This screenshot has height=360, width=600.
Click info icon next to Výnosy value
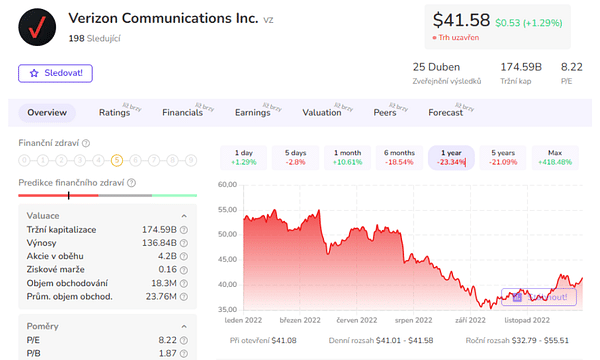tap(184, 243)
